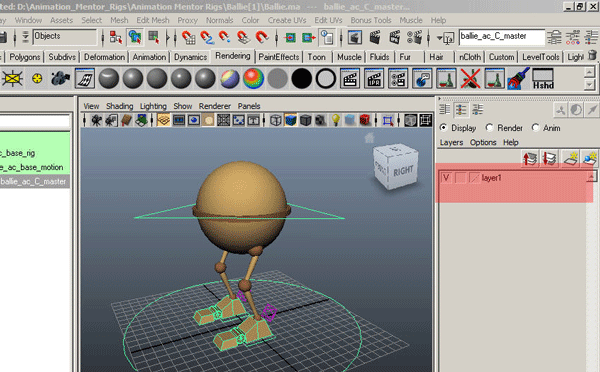The width and height of the screenshot is (600, 372).
Task: Open the Layers menu
Action: pos(451,142)
